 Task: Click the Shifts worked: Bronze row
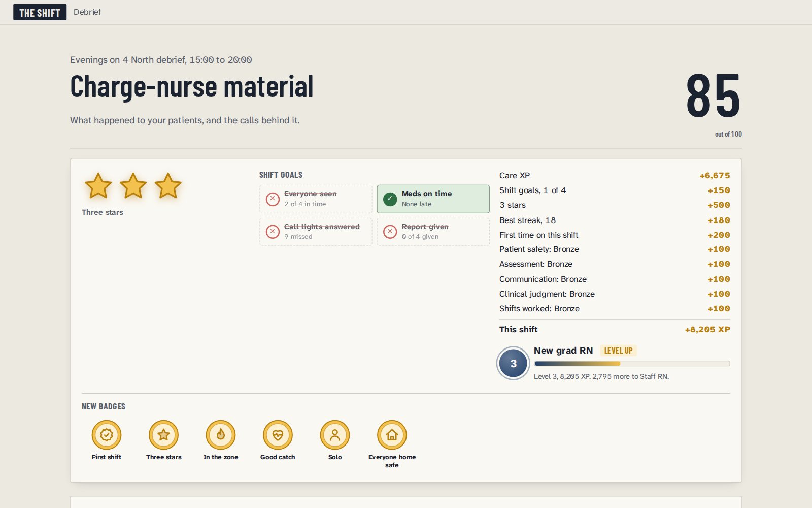615,308
